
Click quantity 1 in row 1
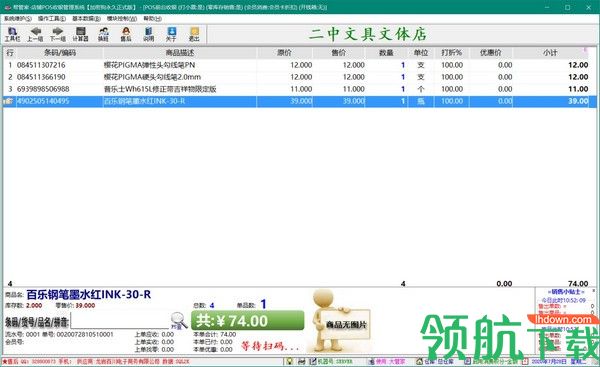[403, 65]
